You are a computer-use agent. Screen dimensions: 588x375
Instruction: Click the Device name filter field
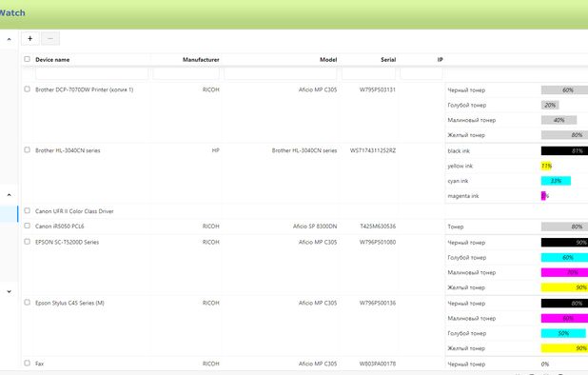point(92,74)
